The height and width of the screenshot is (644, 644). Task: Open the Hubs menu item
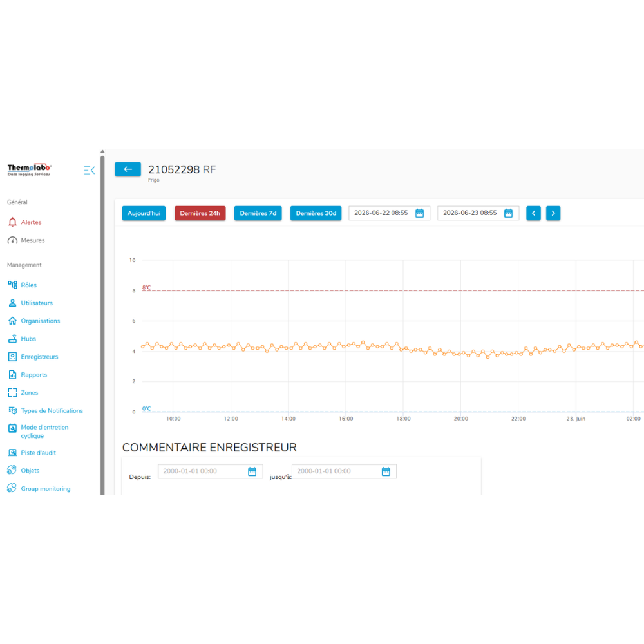(28, 339)
